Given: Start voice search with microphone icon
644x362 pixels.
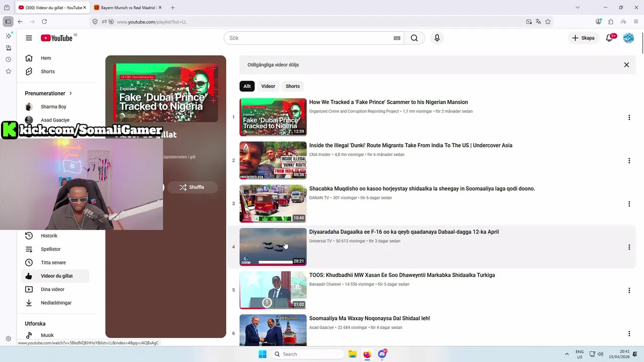Looking at the screenshot, I should (x=437, y=38).
